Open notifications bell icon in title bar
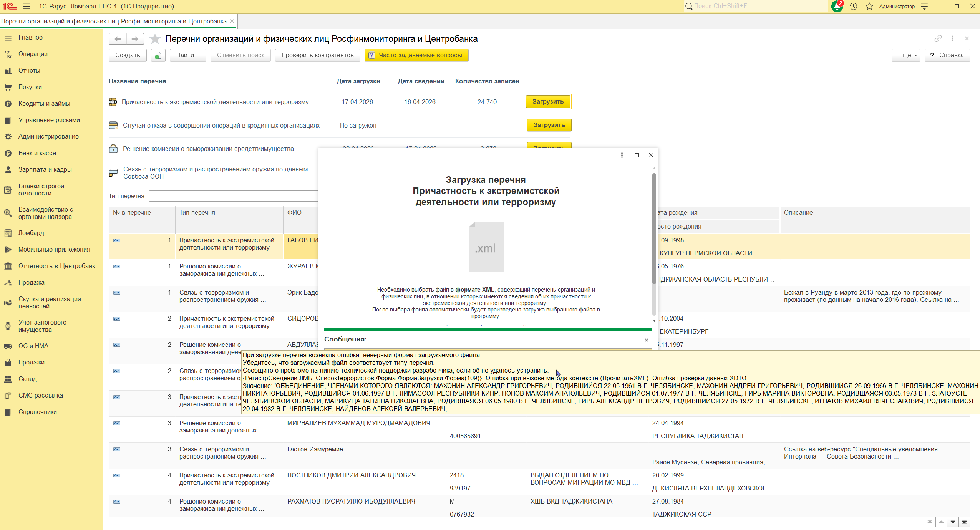 click(x=837, y=6)
